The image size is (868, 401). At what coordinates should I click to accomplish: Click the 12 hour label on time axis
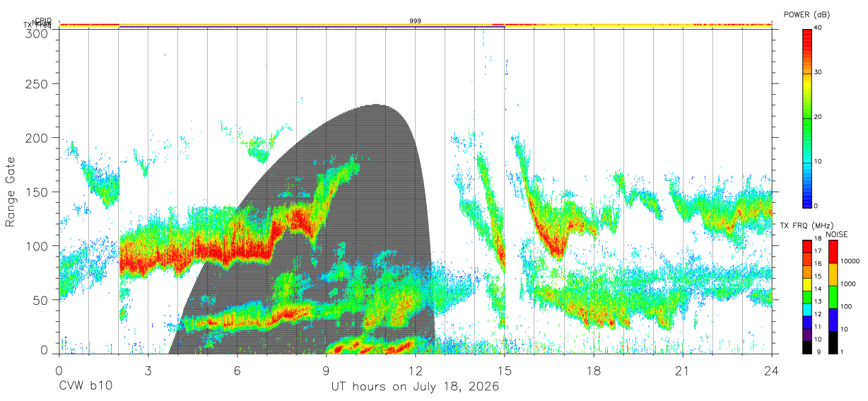click(416, 371)
